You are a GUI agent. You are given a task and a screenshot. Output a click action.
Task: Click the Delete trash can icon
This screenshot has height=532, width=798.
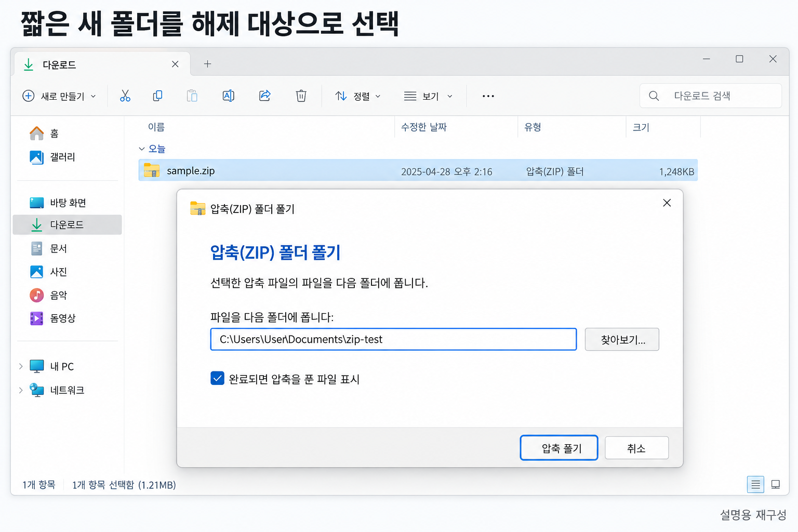pos(301,96)
